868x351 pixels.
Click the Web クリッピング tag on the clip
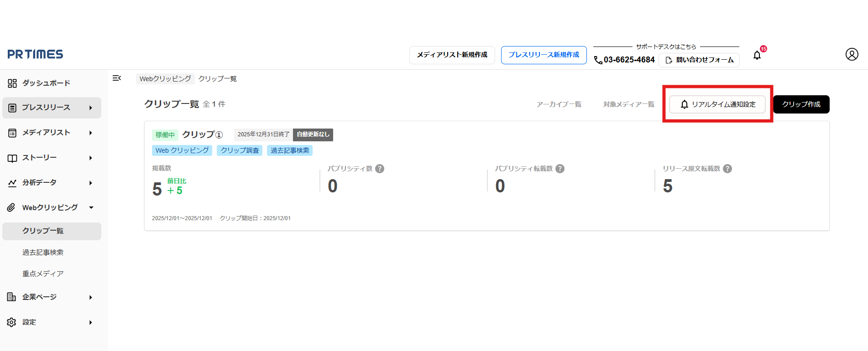pyautogui.click(x=182, y=150)
